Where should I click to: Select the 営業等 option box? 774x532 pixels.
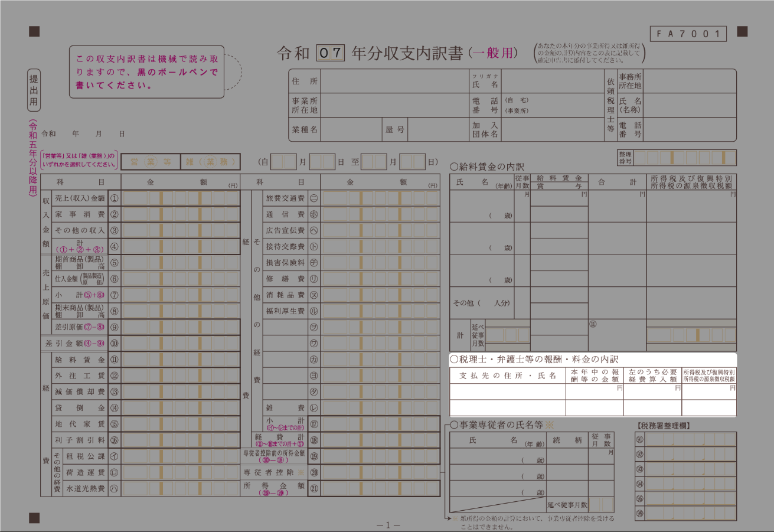pos(151,161)
